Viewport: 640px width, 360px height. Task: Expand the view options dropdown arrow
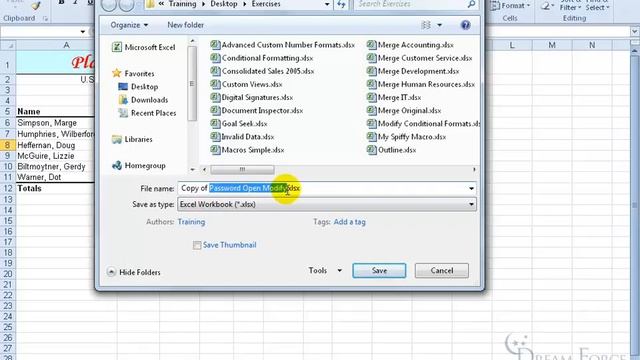tap(440, 25)
